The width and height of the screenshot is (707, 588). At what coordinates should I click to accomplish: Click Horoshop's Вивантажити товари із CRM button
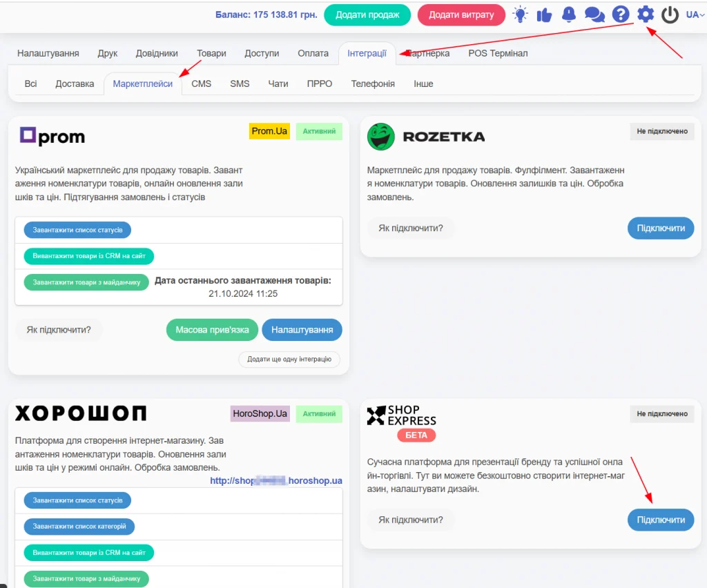(89, 552)
